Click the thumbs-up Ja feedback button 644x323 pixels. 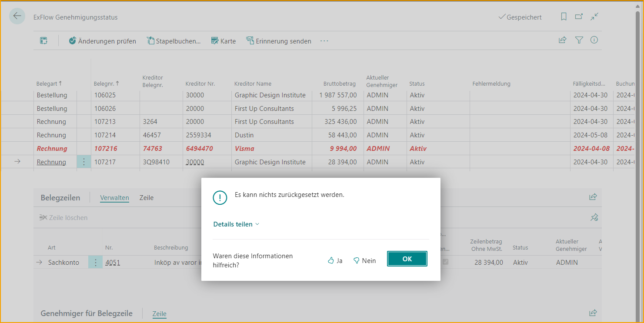[335, 260]
